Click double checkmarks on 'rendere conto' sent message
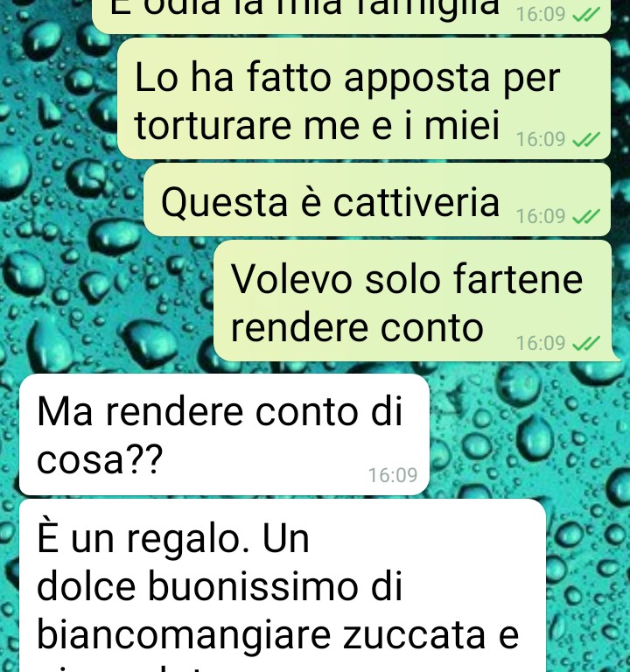The width and height of the screenshot is (630, 672). coord(586,343)
